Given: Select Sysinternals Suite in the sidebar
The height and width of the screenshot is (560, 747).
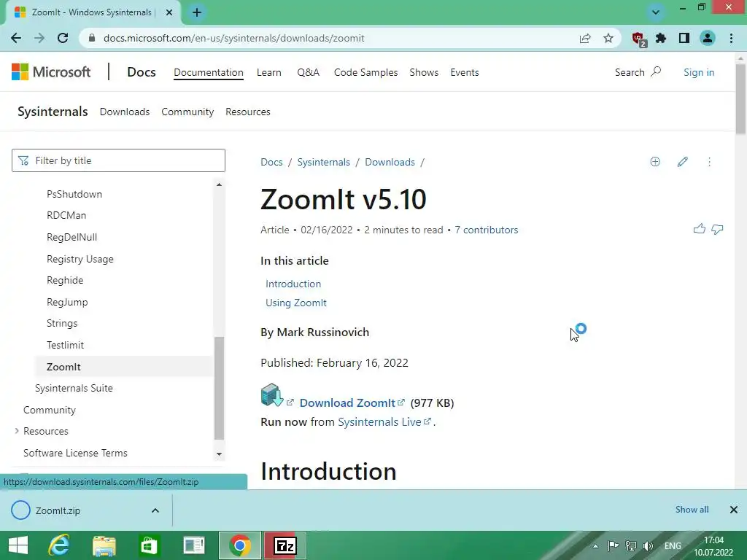Looking at the screenshot, I should coord(74,388).
